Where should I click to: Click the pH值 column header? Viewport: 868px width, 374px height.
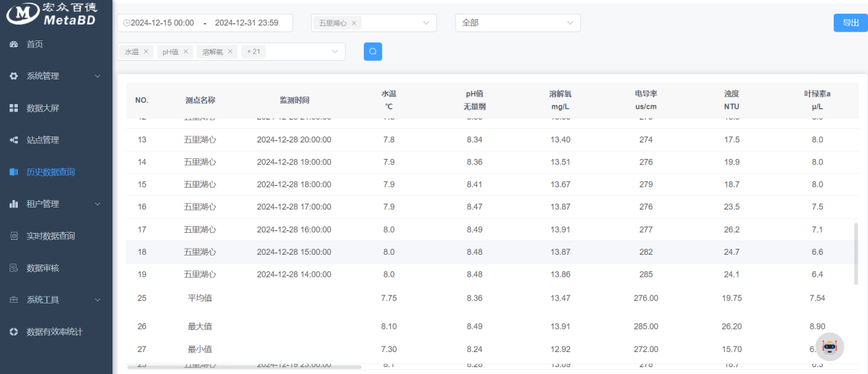click(x=475, y=100)
